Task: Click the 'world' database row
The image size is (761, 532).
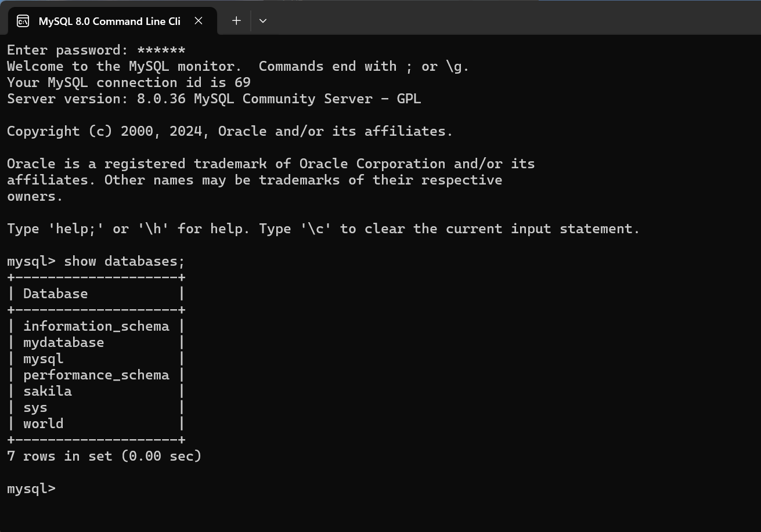Action: point(96,424)
